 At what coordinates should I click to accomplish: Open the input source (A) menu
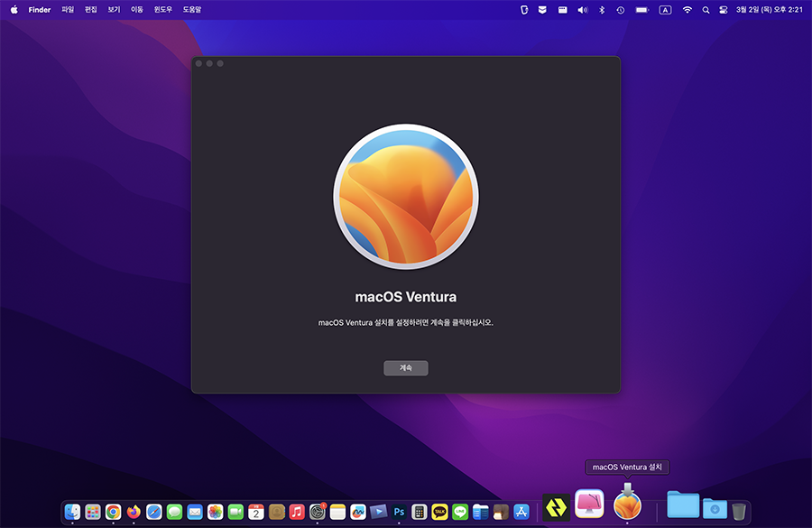[665, 10]
